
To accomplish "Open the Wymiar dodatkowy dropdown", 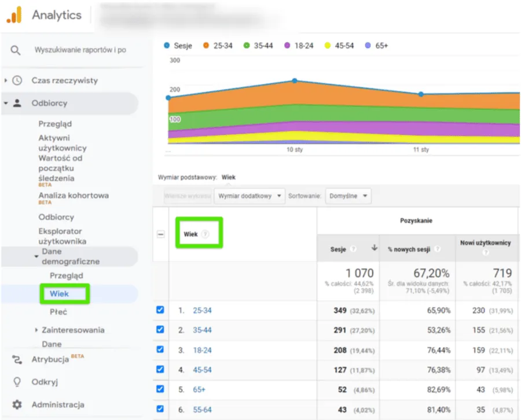I will click(250, 196).
